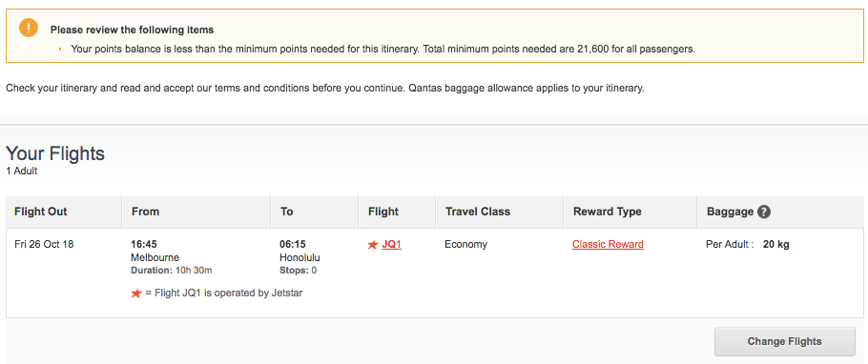Click the orange warning exclamation icon

(x=29, y=28)
